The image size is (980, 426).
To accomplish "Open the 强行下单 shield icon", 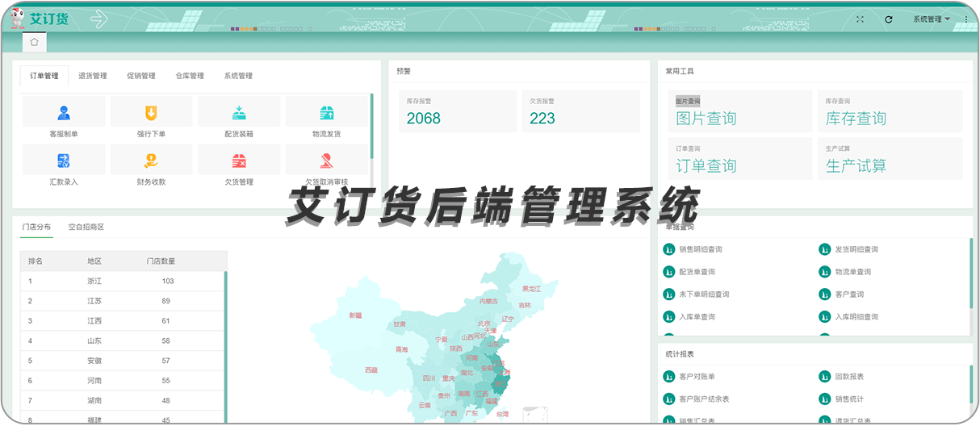I will [151, 113].
